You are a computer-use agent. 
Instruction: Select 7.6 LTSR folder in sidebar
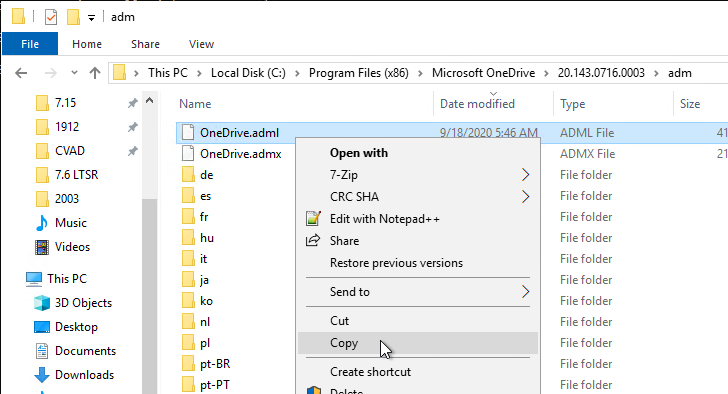76,175
